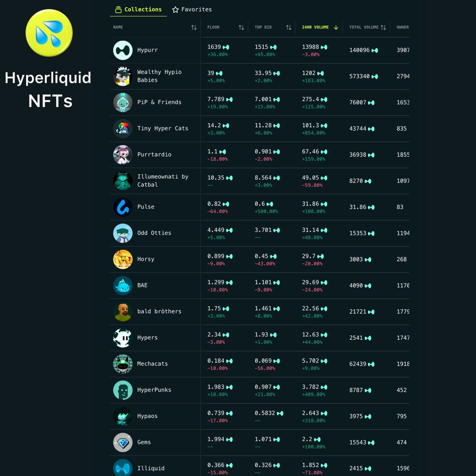
Task: Click the Horsy collection avatar
Action: pyautogui.click(x=123, y=259)
